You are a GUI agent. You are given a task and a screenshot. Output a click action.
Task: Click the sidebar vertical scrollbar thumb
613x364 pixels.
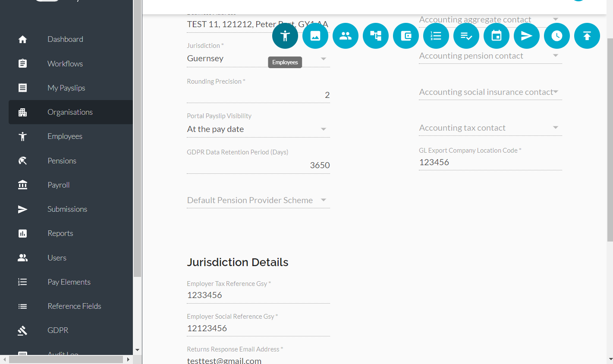click(x=137, y=138)
